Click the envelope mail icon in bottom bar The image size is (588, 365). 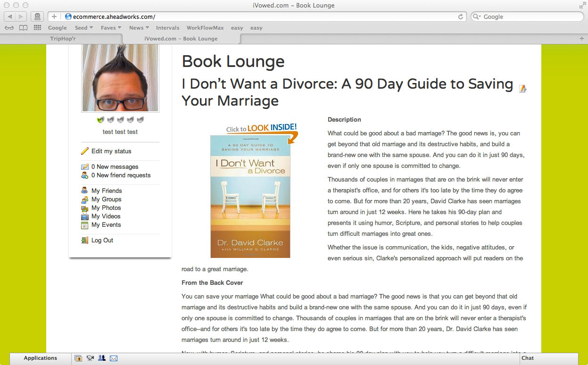pyautogui.click(x=114, y=358)
